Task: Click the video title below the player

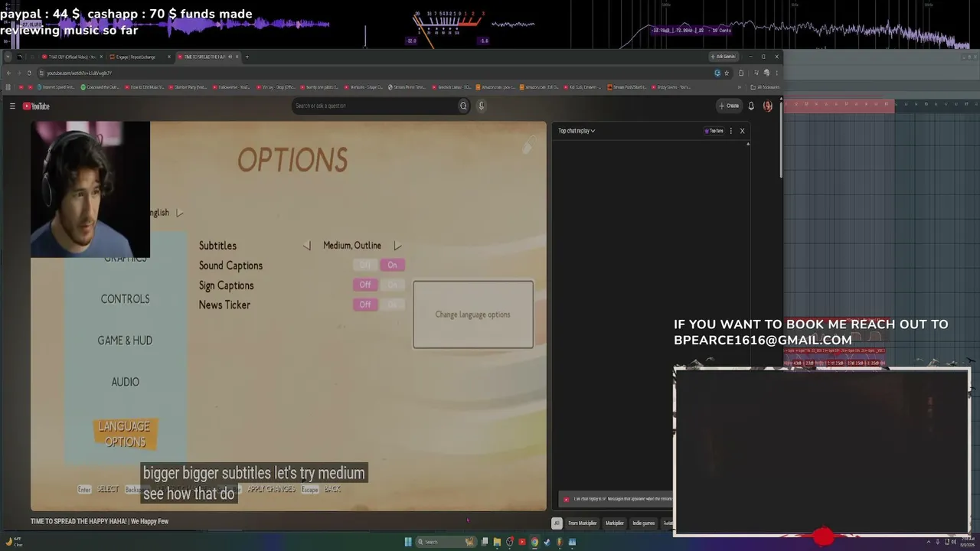Action: click(100, 522)
